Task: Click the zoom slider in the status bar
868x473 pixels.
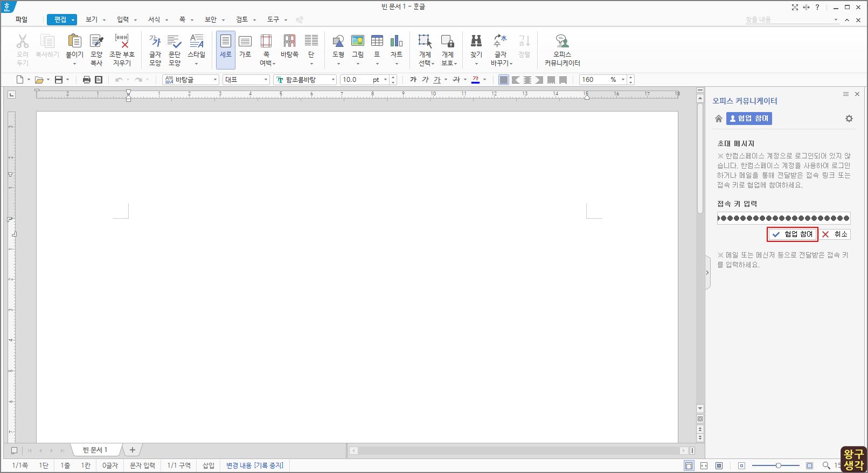Action: point(776,465)
